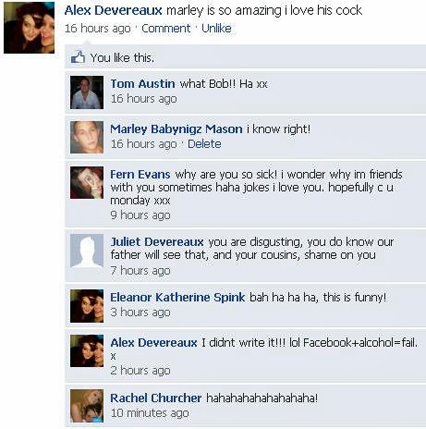Open Marley Babynigz Mason's avatar

tap(87, 137)
